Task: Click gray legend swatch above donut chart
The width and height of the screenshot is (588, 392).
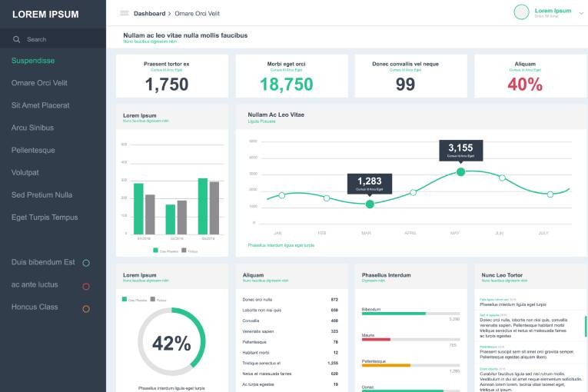Action: pyautogui.click(x=153, y=299)
